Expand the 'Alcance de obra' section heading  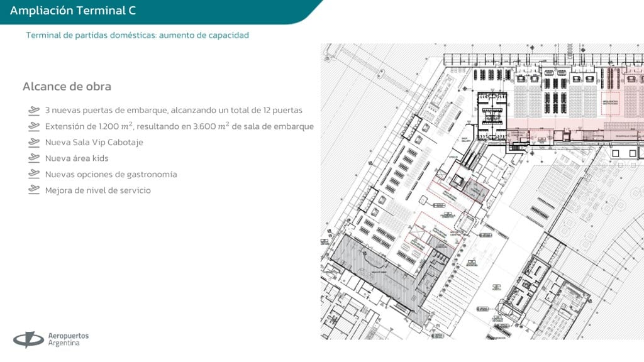click(x=66, y=86)
